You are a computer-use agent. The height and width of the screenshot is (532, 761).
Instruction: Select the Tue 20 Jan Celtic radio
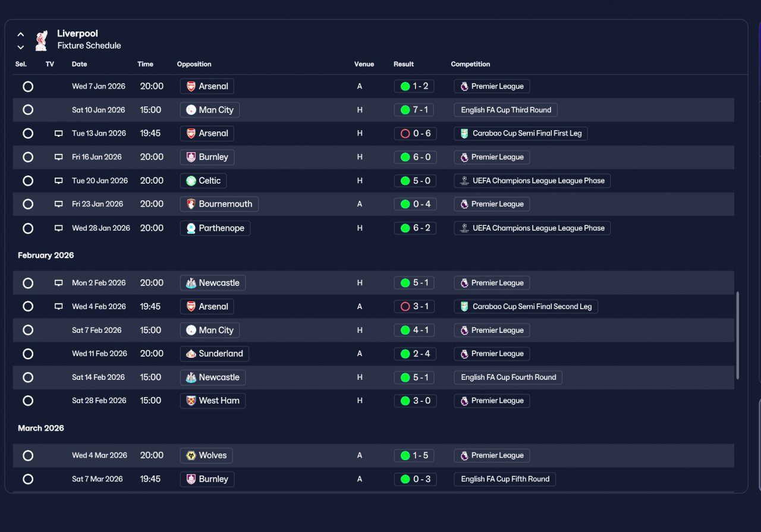point(28,181)
